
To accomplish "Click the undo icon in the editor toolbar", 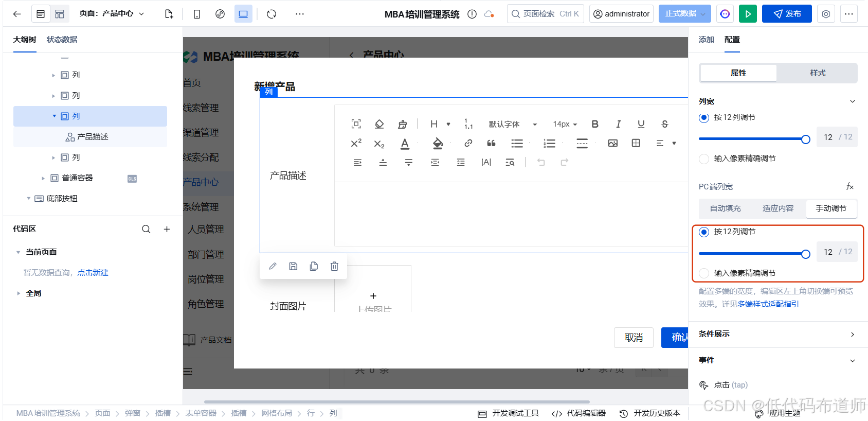I will coord(541,162).
